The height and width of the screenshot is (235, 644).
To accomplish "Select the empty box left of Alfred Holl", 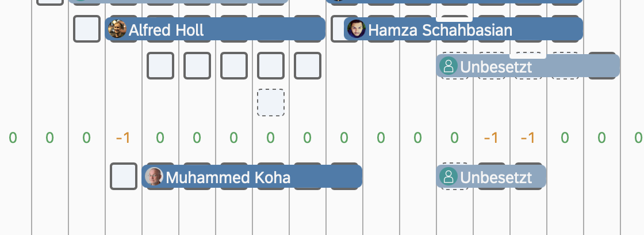I will (87, 29).
